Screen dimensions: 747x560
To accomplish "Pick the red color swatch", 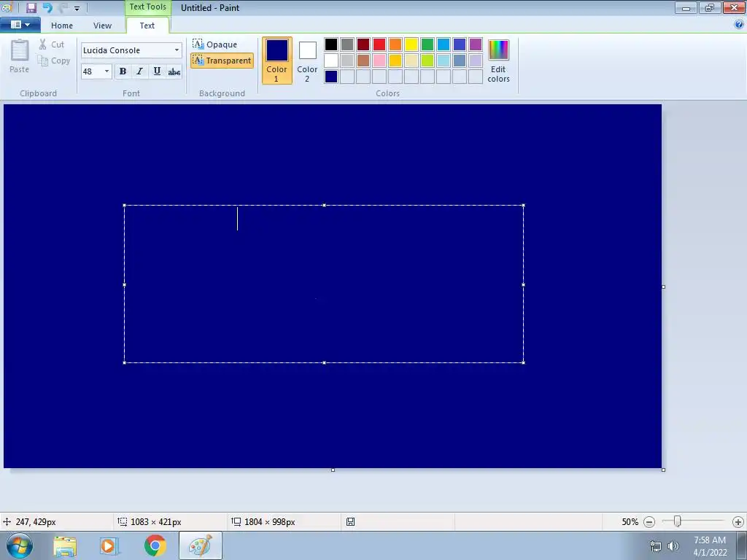I will coord(379,44).
